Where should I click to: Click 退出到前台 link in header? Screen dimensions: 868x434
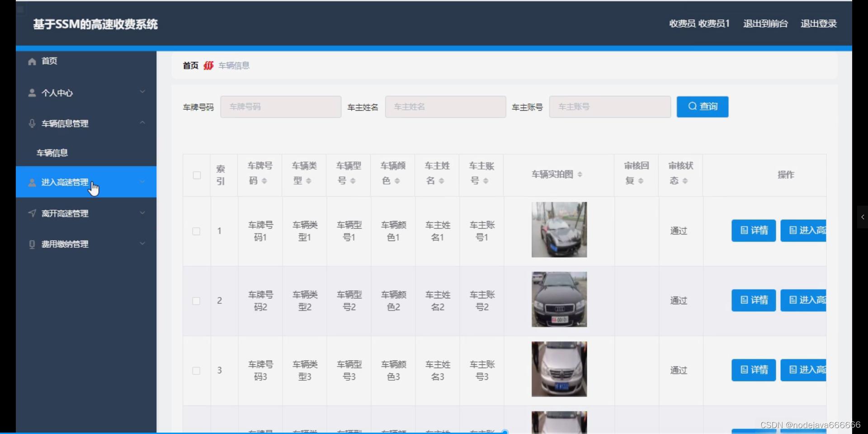[x=765, y=24]
